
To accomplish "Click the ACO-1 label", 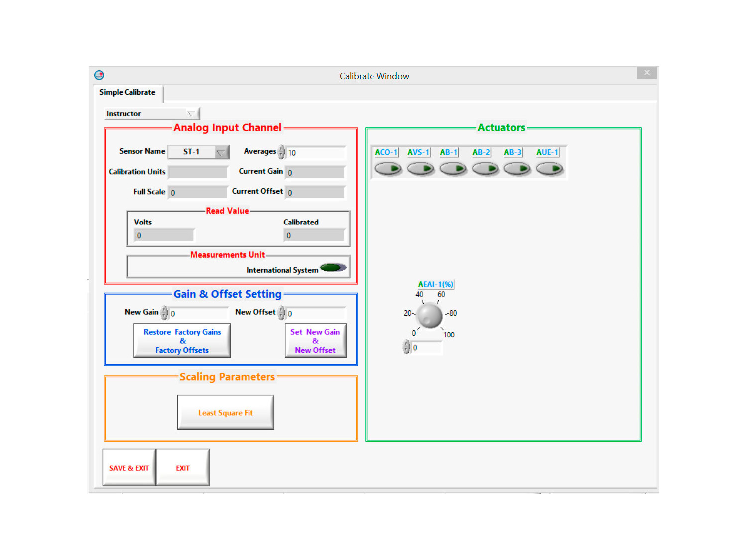I will (x=386, y=152).
